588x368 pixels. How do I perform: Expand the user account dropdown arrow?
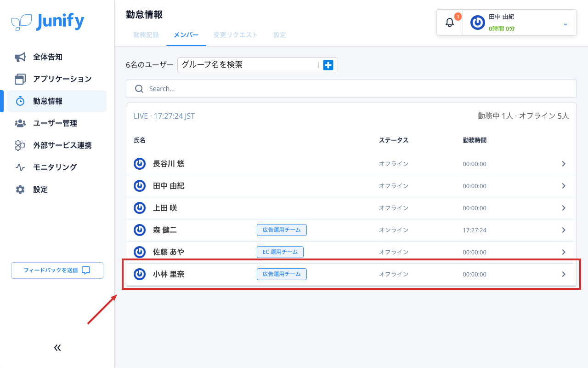[x=565, y=24]
